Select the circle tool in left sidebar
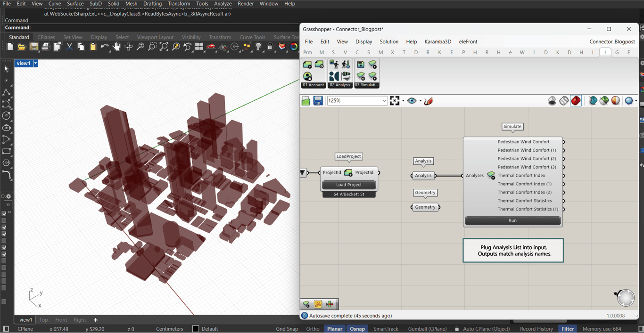This screenshot has width=644, height=333. tap(7, 115)
